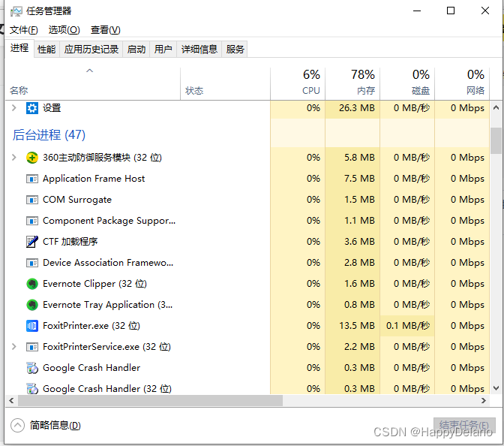The image size is (504, 446).
Task: Click the vertical scrollbar up arrow
Action: (x=496, y=108)
